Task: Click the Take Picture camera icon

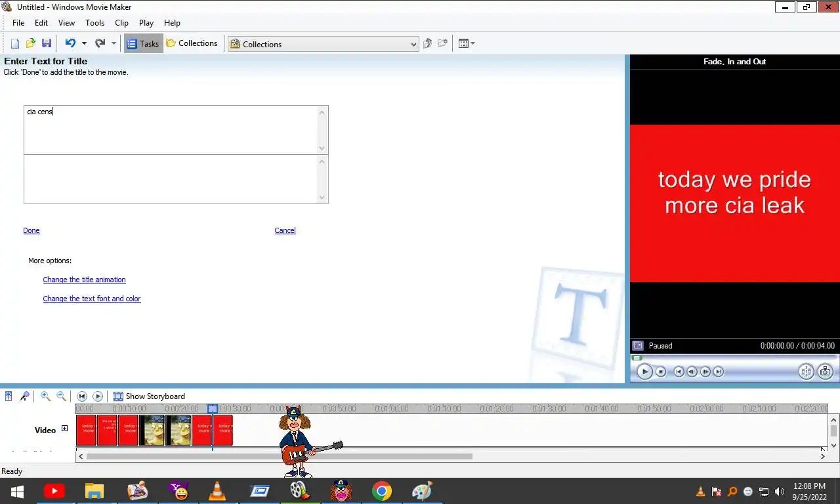Action: [825, 371]
